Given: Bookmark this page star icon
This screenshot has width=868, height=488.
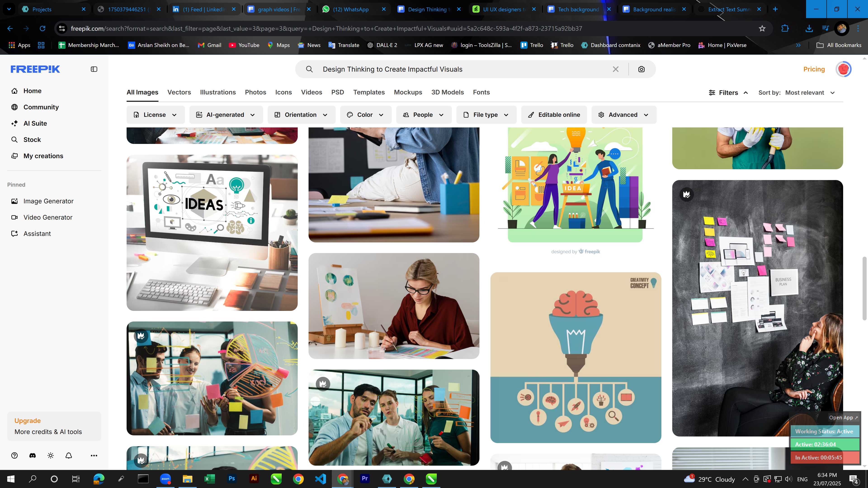Looking at the screenshot, I should click(x=762, y=29).
